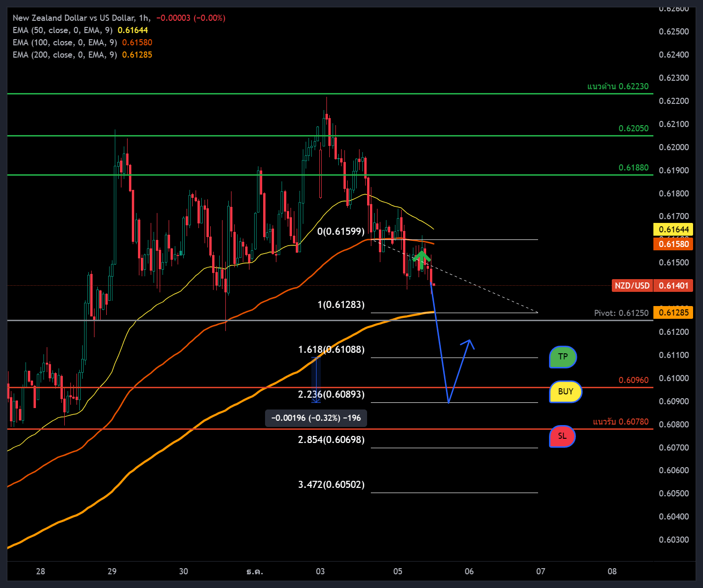Click the orange EMA price label 0.61580
Screen dimensions: 703x588
673,244
